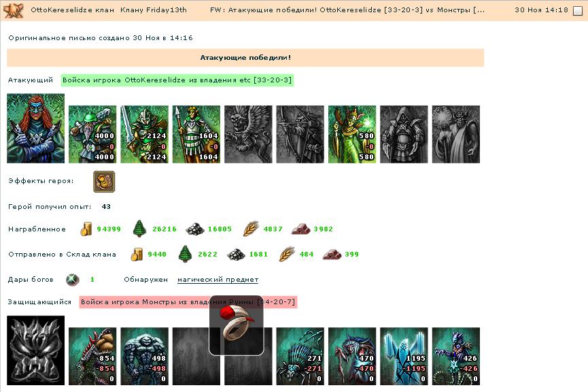
Task: Select the dwarf unit showing 4000 troops
Action: click(92, 135)
